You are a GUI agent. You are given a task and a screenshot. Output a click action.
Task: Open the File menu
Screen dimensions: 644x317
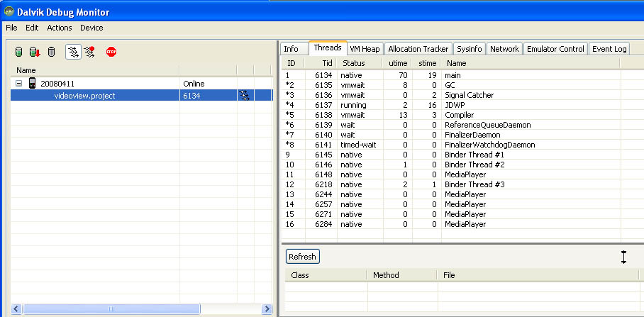pyautogui.click(x=11, y=28)
